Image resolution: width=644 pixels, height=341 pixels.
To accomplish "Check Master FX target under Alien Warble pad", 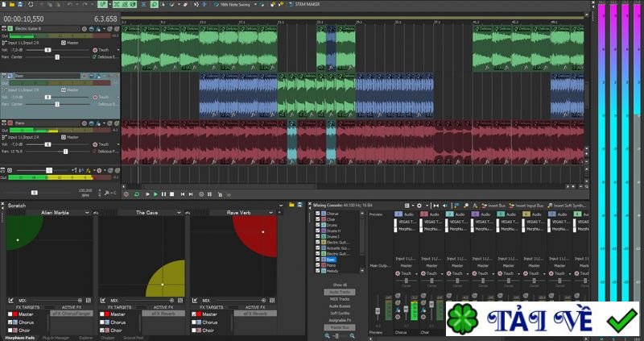I will (x=11, y=314).
